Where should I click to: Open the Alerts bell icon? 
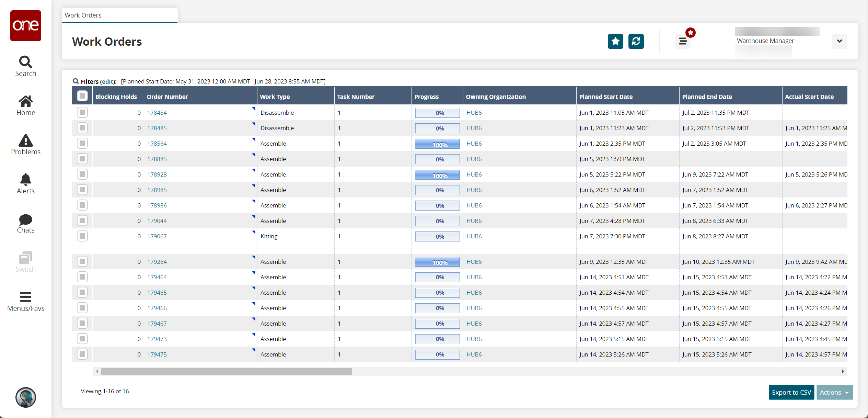point(25,184)
